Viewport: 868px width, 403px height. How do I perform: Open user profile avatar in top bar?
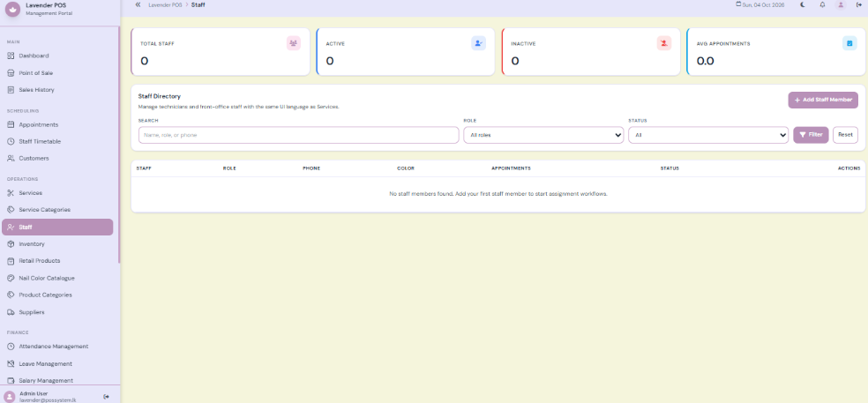(841, 4)
